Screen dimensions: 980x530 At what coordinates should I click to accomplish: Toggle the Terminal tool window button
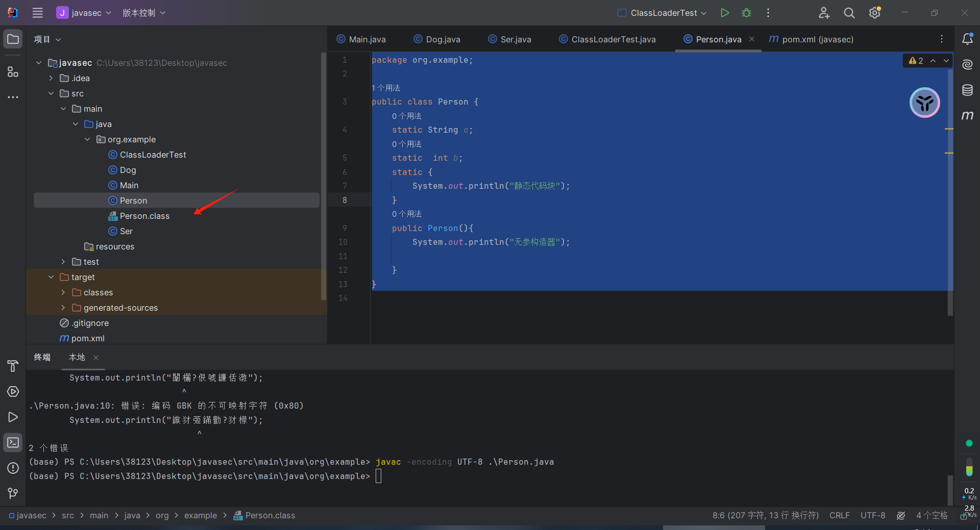click(x=13, y=442)
